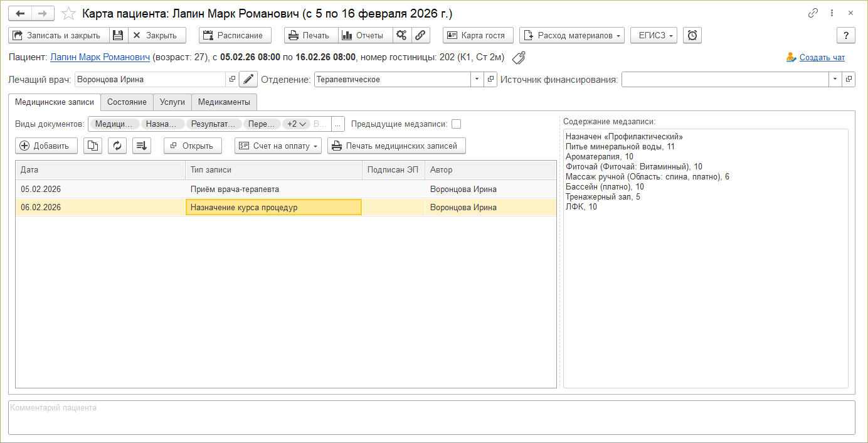868x443 pixels.
Task: Go back with the left arrow
Action: [x=20, y=13]
